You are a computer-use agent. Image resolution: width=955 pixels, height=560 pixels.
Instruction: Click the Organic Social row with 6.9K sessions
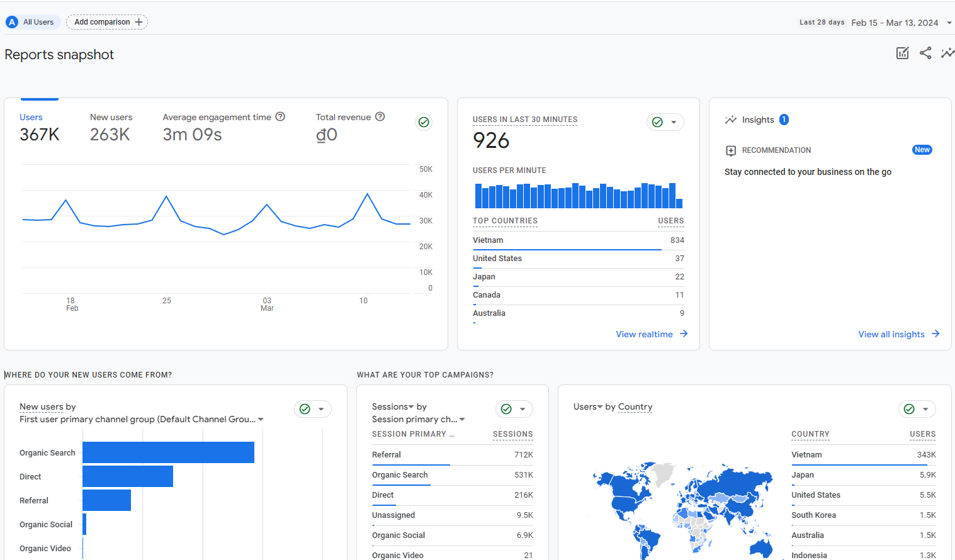[453, 535]
